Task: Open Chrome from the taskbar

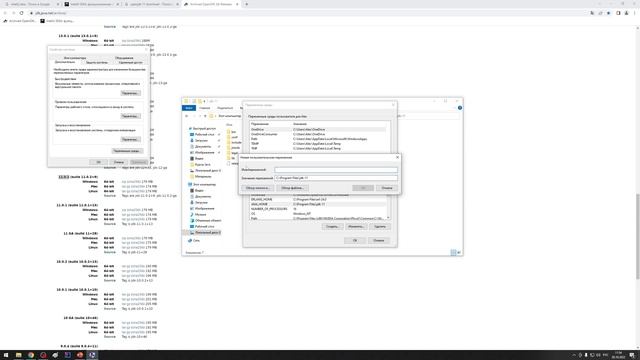Action: tap(31, 355)
